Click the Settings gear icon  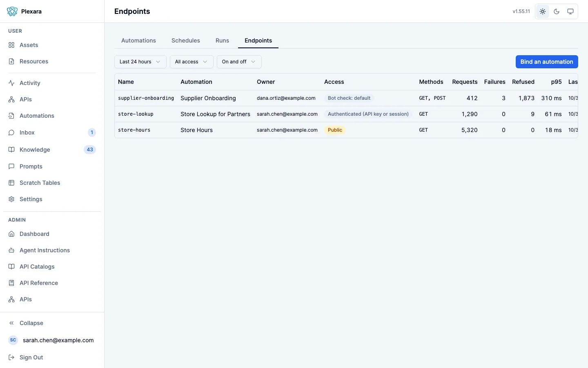(x=11, y=199)
